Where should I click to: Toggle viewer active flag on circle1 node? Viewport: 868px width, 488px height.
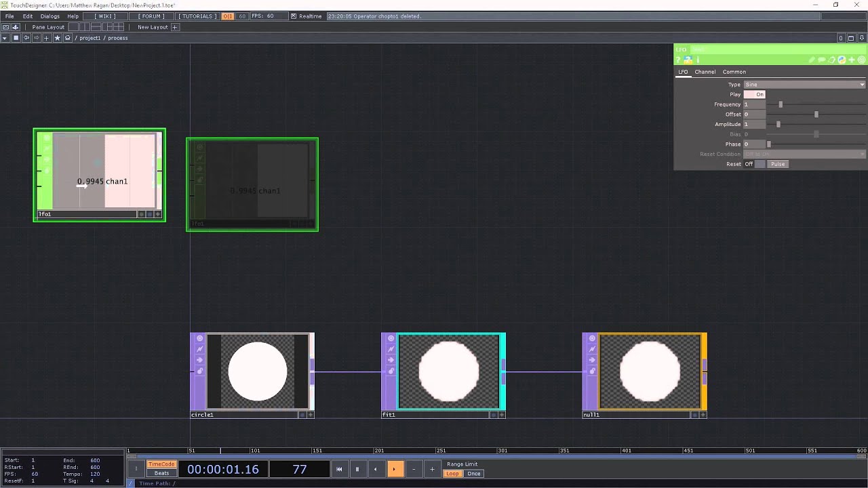point(199,338)
